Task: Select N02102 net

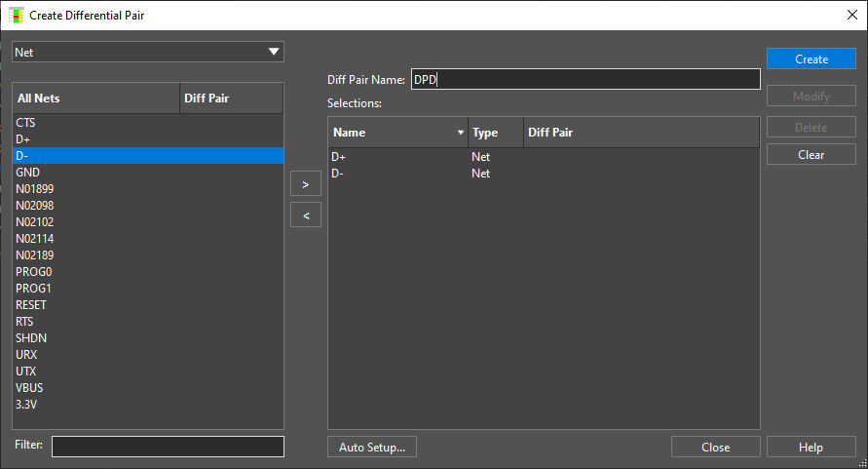Action: click(148, 222)
